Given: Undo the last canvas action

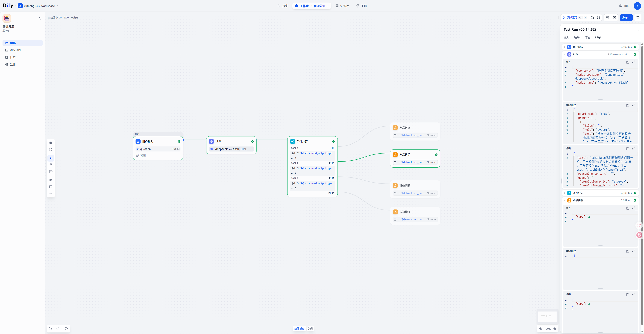Looking at the screenshot, I should pos(50,328).
